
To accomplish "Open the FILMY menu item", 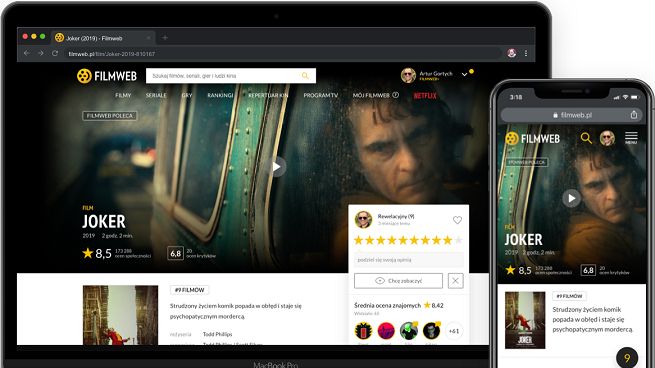I will coord(123,95).
